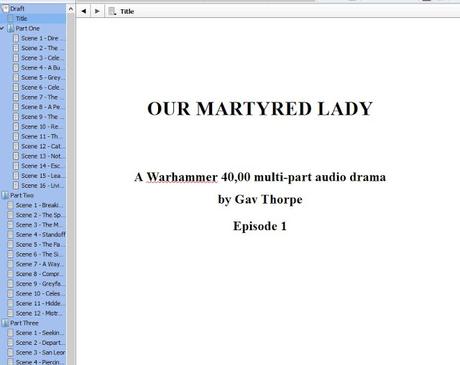Screen dimensions: 460x365
Task: Click the Part One folder icon
Action: [x=11, y=28]
